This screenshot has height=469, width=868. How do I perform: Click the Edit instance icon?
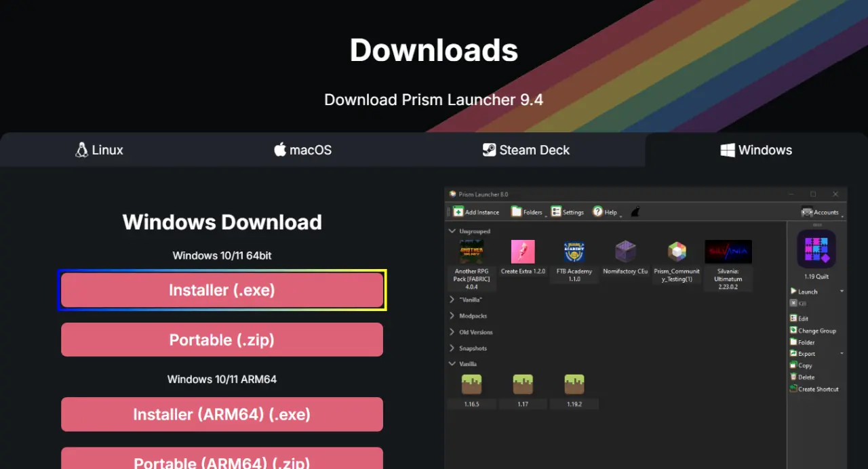[x=793, y=319]
